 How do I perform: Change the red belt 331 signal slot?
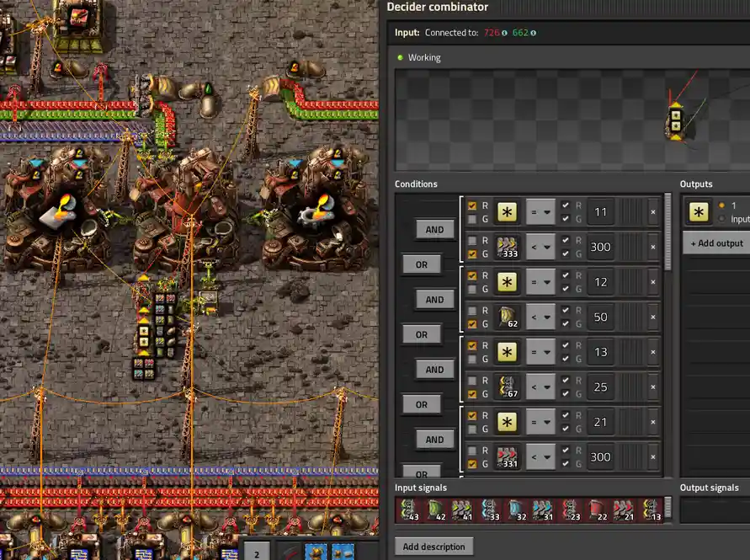pos(507,456)
